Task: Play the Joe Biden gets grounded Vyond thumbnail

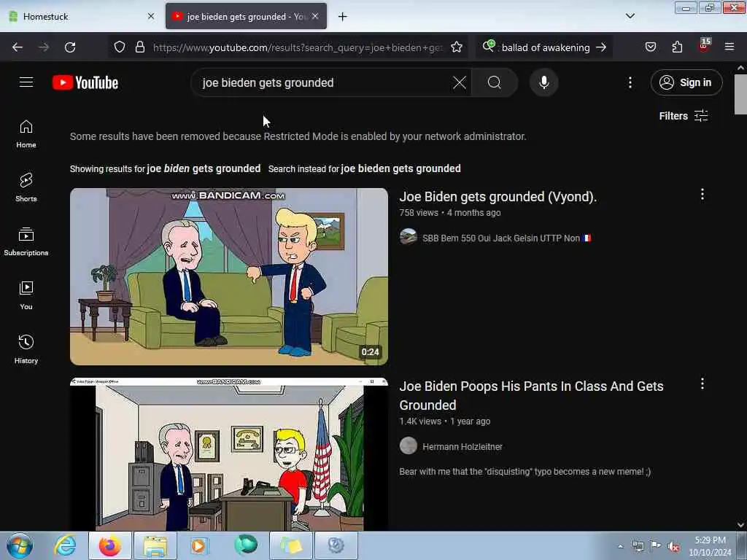Action: pyautogui.click(x=228, y=276)
